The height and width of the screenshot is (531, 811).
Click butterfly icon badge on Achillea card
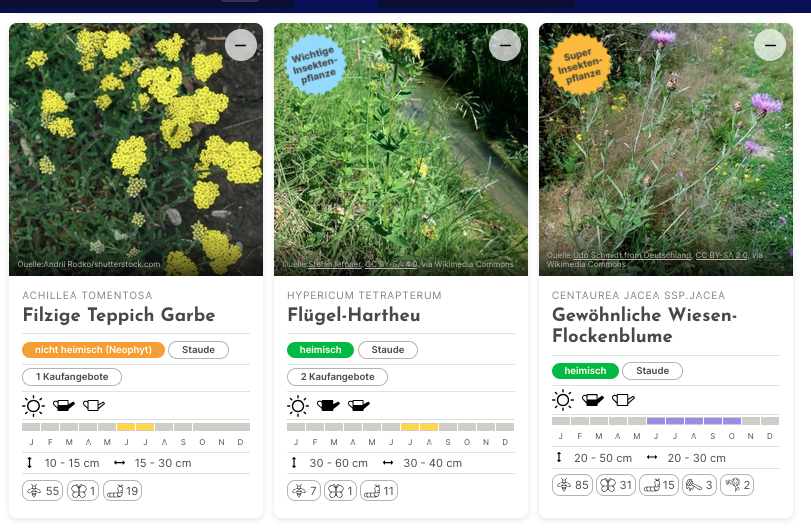point(83,491)
